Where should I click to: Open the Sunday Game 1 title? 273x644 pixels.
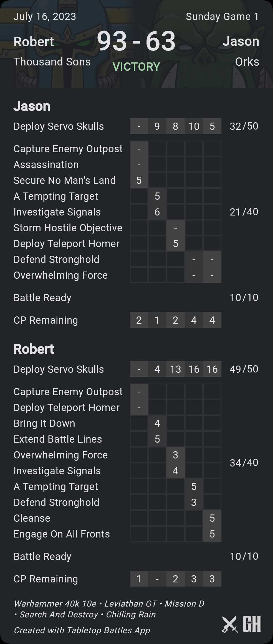click(x=222, y=17)
